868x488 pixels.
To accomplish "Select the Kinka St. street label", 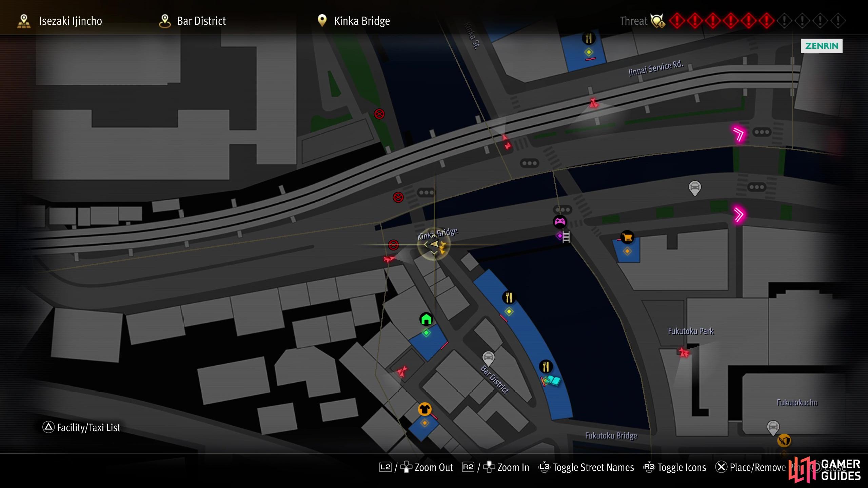I will pos(472,36).
